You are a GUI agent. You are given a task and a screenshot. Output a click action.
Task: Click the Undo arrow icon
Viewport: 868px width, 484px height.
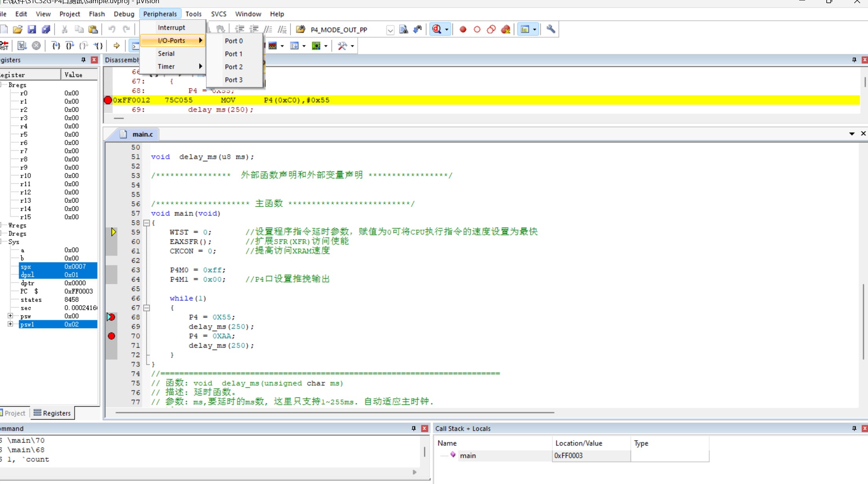112,29
